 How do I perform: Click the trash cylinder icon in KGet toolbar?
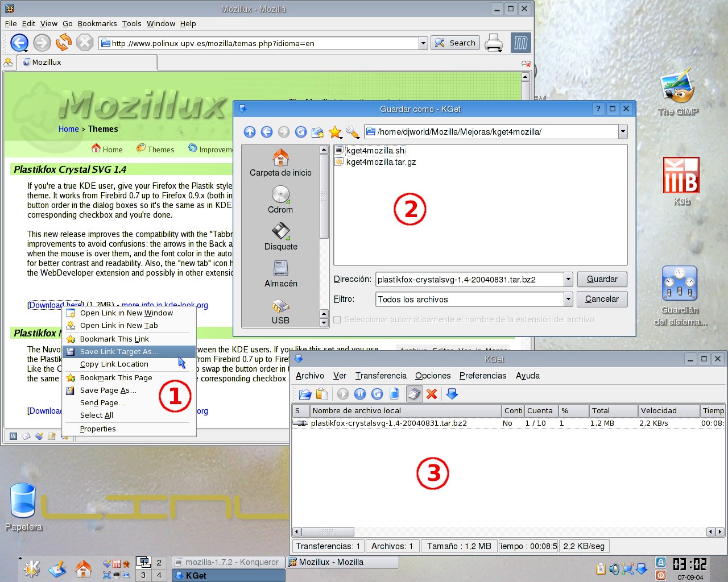pos(394,394)
